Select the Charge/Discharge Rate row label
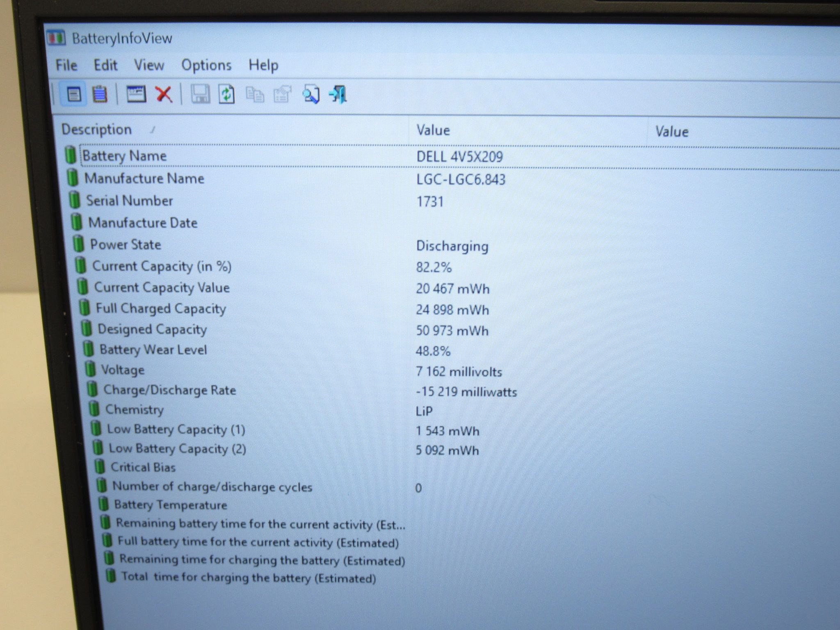Viewport: 840px width, 630px height. (170, 390)
